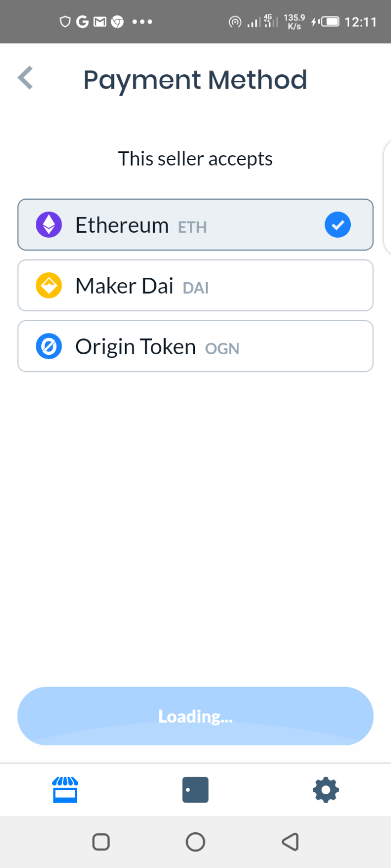The width and height of the screenshot is (391, 868).
Task: Open the wallet tab in bottom bar
Action: [x=196, y=790]
